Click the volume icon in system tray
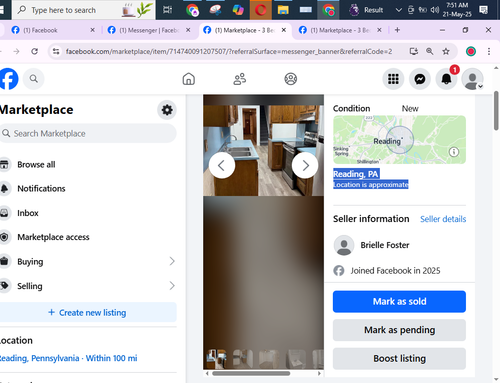The height and width of the screenshot is (383, 500). coord(434,10)
